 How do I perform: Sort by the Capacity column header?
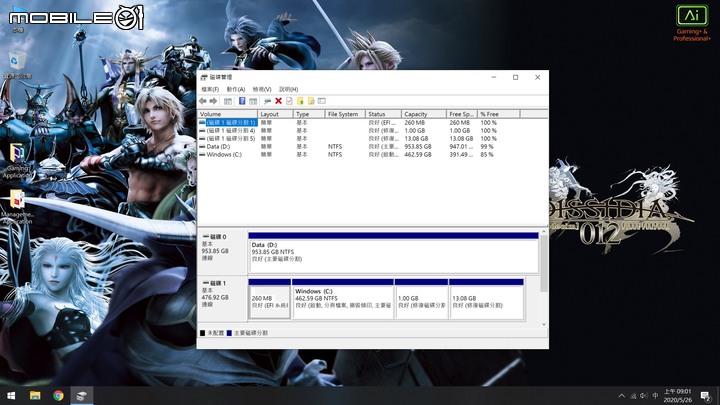coord(423,114)
